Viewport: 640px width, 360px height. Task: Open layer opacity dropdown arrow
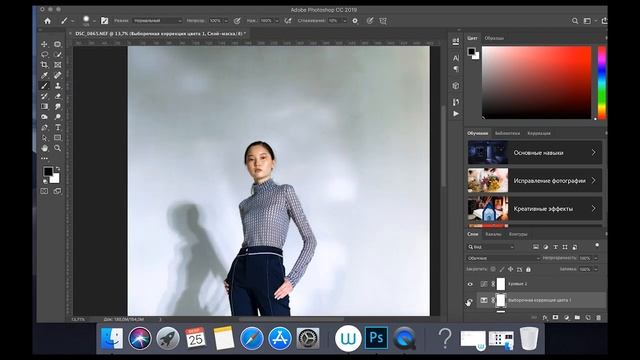596,258
